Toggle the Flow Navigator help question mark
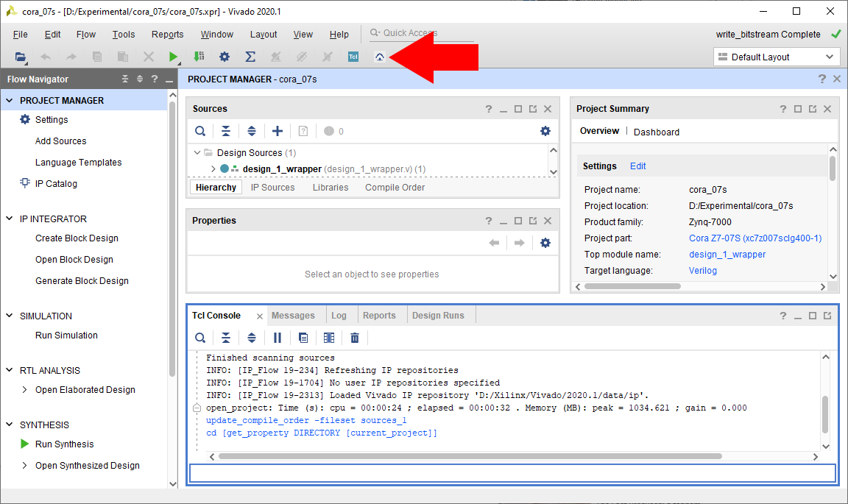848x504 pixels. point(154,79)
